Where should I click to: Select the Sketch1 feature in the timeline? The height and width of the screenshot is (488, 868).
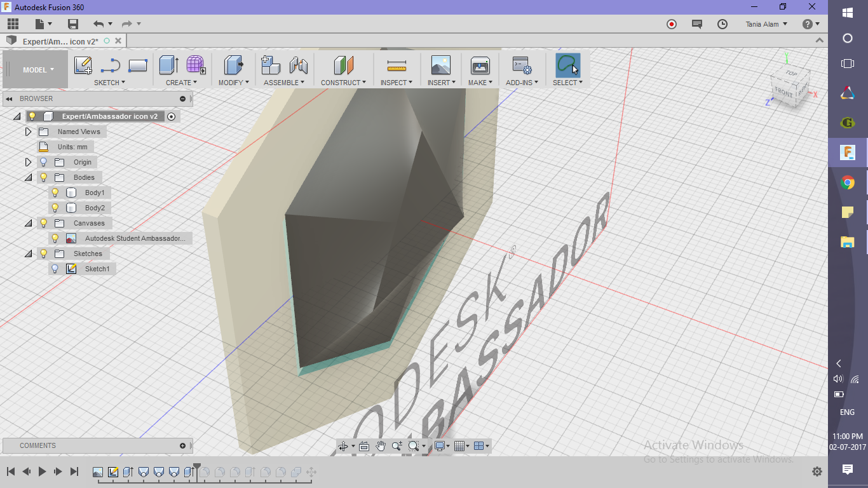click(x=113, y=472)
